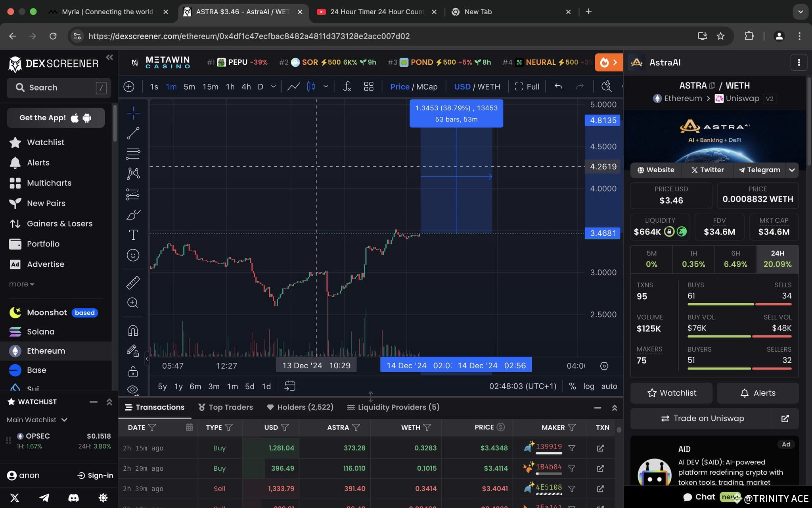This screenshot has width=812, height=508.
Task: Toggle lock all drawing tools
Action: [133, 371]
